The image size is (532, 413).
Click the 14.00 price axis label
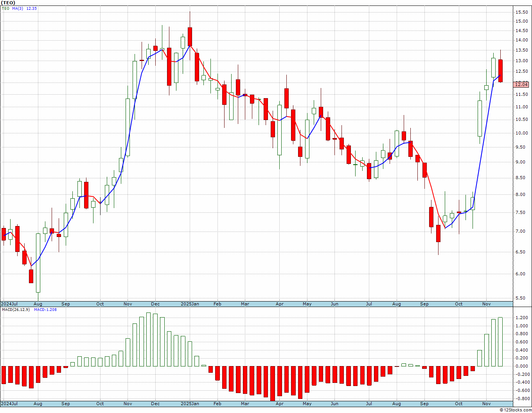521,40
